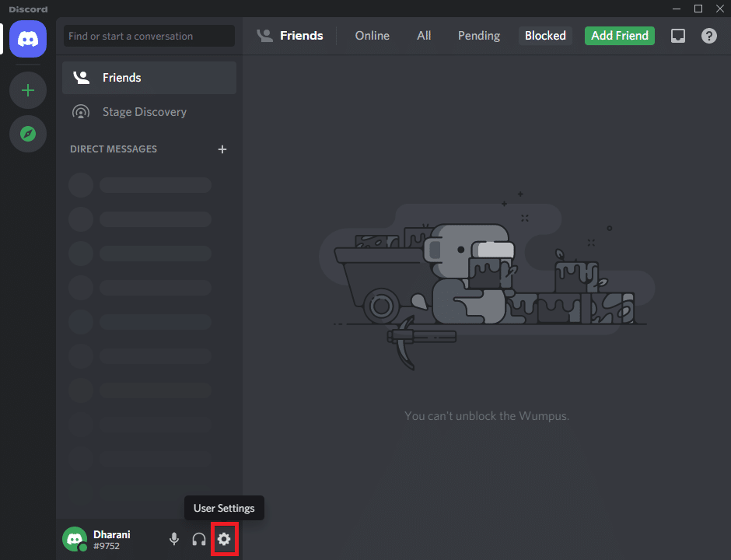
Task: Maximize the Discord window
Action: coord(698,9)
